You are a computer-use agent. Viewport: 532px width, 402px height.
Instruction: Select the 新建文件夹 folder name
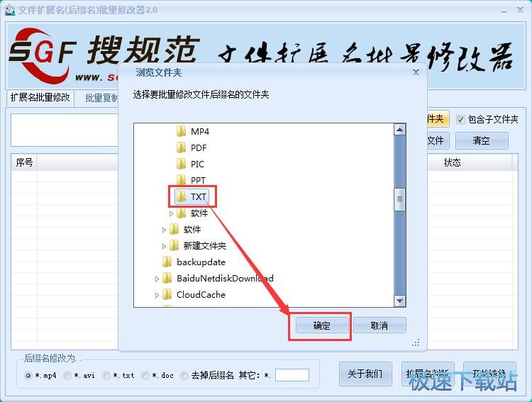pos(204,245)
